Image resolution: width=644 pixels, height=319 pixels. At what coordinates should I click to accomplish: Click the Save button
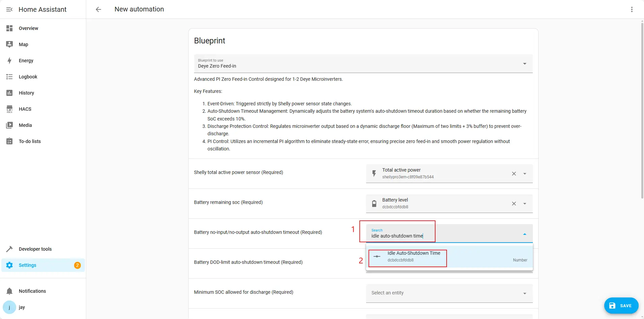[621, 306]
